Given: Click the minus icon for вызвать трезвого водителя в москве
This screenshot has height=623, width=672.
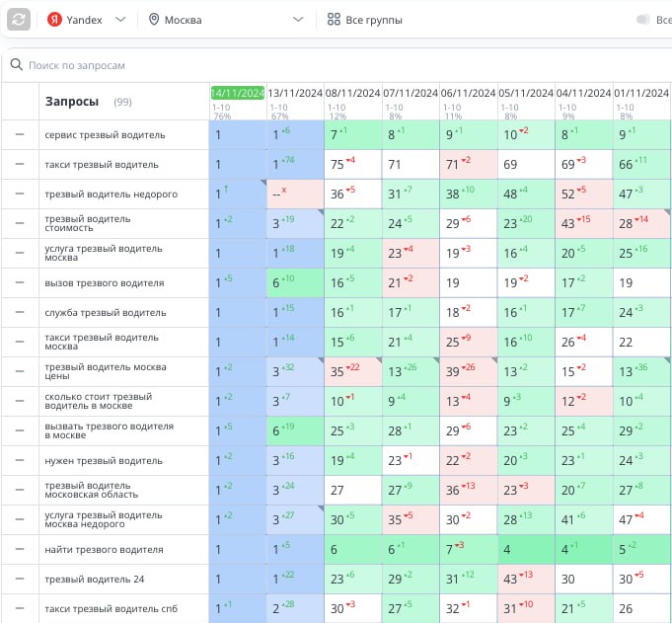Looking at the screenshot, I should point(20,430).
